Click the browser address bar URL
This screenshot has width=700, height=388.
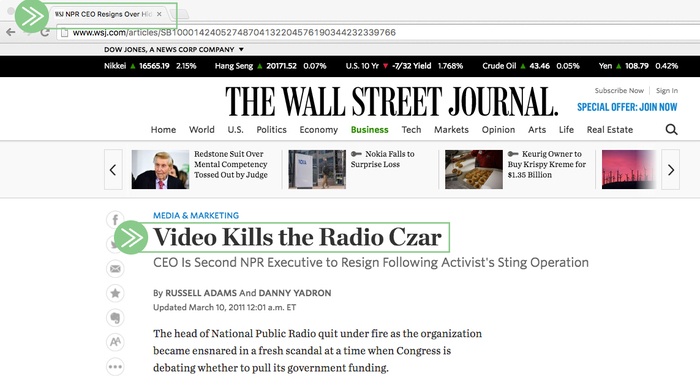click(234, 33)
